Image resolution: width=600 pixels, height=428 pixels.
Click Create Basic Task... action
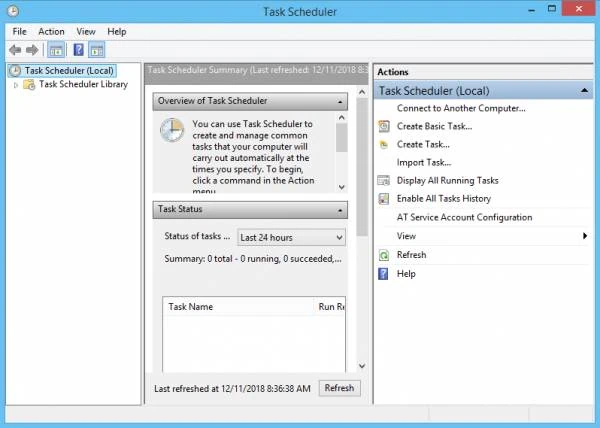point(434,126)
